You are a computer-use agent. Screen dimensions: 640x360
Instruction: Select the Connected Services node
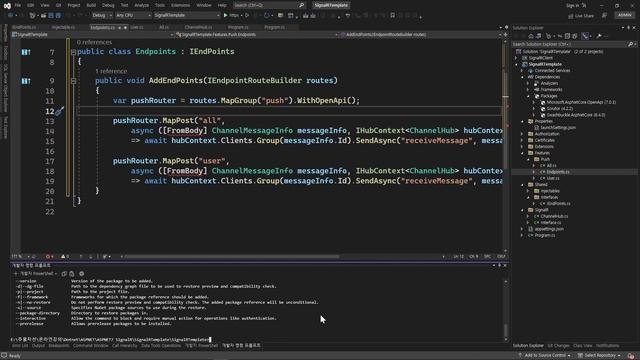click(552, 71)
